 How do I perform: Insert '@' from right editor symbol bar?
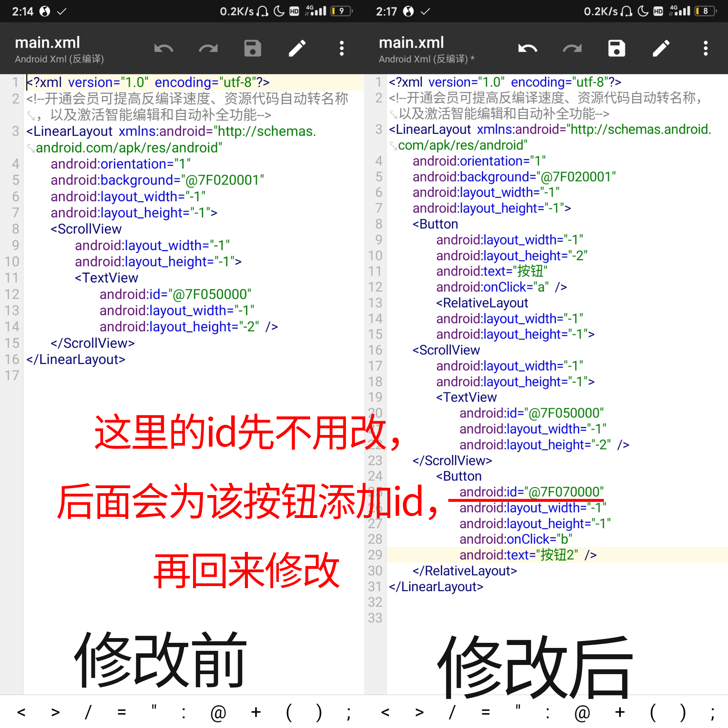pos(582,713)
